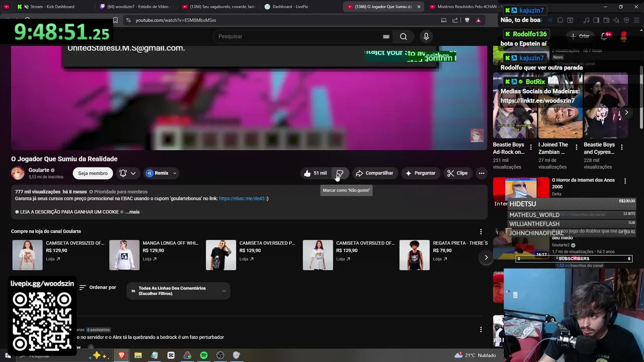Expand description with ...mais
644x362 pixels.
coord(132,212)
